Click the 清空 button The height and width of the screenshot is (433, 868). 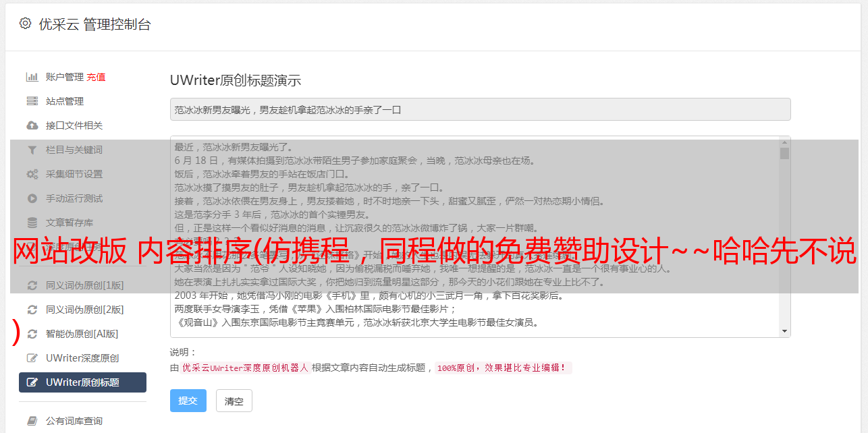click(x=234, y=401)
